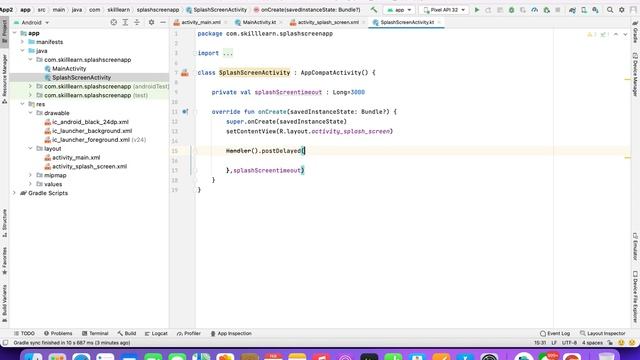This screenshot has width=640, height=360.
Task: Open IDE settings gear in main toolbar
Action: 622,10
